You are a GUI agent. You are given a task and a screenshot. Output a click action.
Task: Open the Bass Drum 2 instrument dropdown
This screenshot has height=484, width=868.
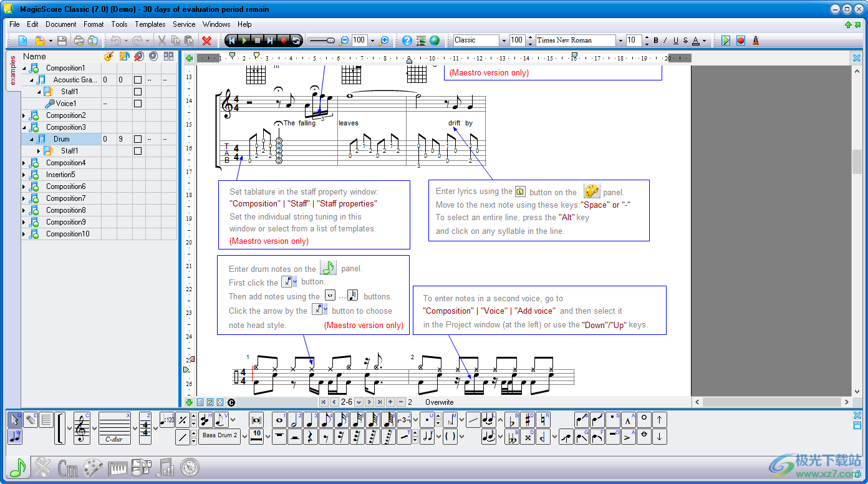pyautogui.click(x=244, y=435)
